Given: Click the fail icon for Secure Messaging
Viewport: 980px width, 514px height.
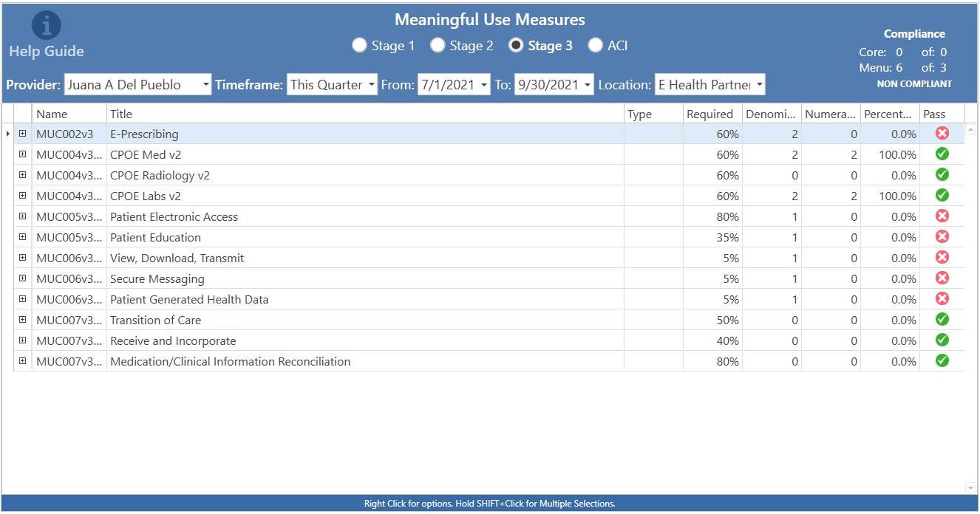Looking at the screenshot, I should click(942, 278).
